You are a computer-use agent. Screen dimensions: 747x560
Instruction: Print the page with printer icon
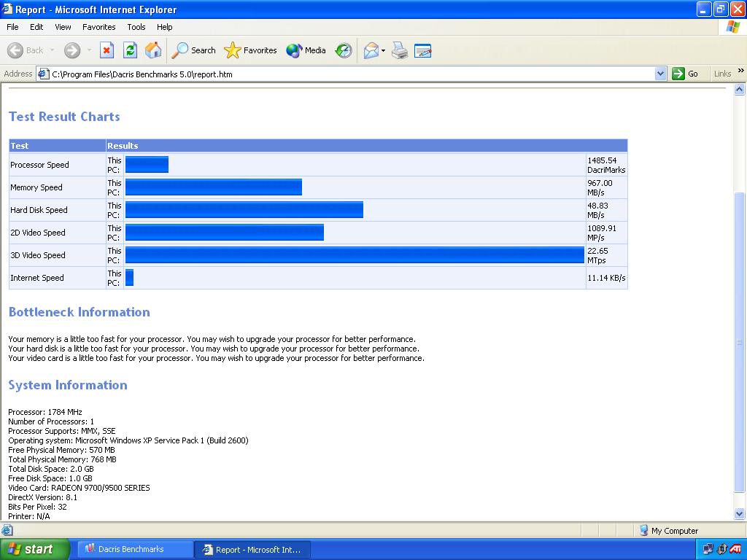pyautogui.click(x=400, y=50)
